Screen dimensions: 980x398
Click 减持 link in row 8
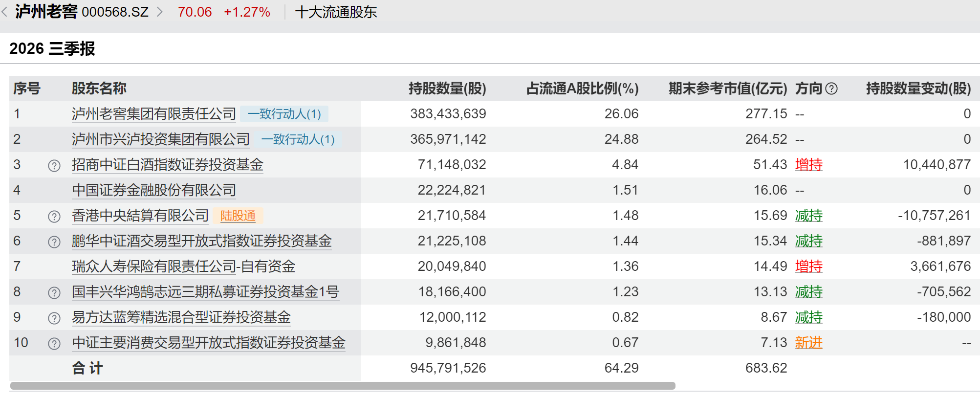pos(809,292)
